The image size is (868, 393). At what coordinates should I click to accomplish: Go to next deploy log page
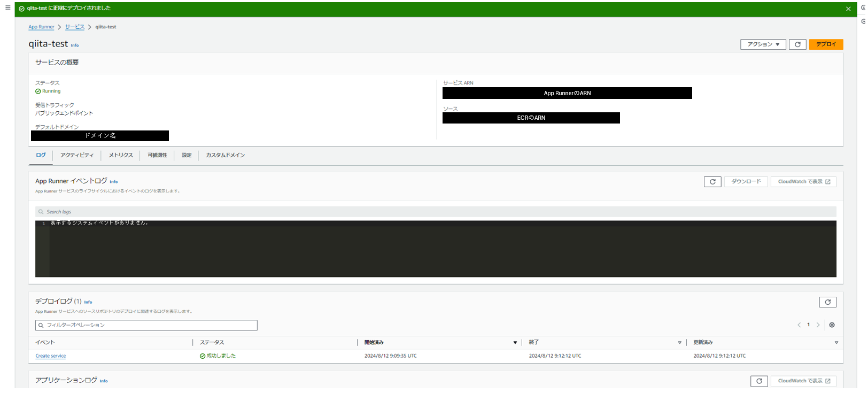pos(818,325)
